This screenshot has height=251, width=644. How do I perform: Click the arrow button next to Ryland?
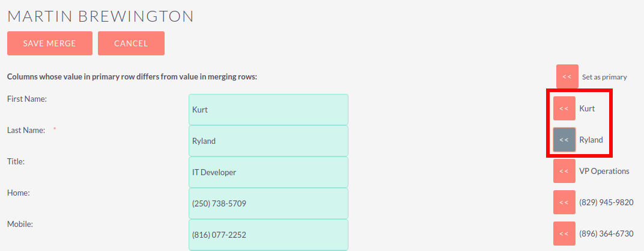click(564, 140)
